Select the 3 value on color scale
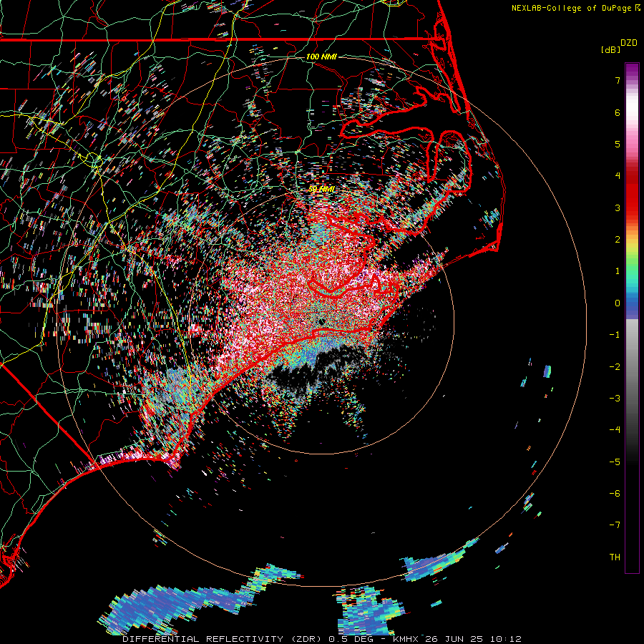Image resolution: width=644 pixels, height=644 pixels. [x=618, y=208]
